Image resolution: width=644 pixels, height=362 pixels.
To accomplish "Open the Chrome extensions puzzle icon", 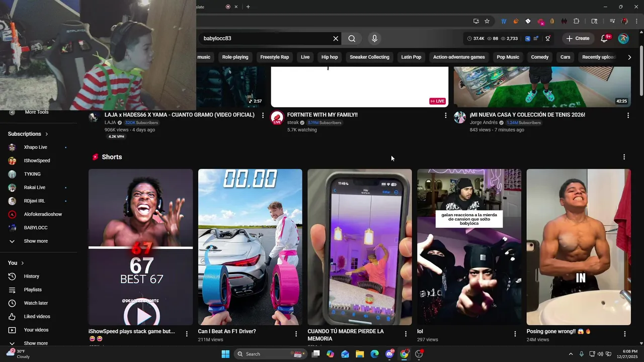I will tap(577, 21).
